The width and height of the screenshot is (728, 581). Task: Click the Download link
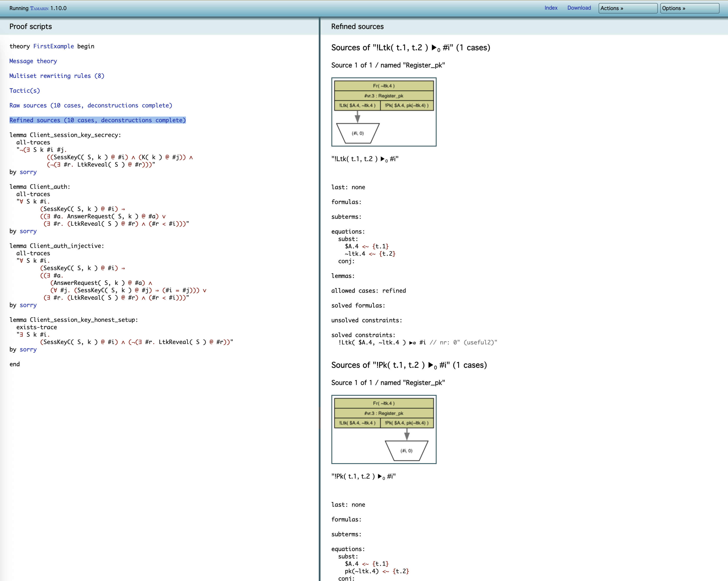(x=579, y=8)
